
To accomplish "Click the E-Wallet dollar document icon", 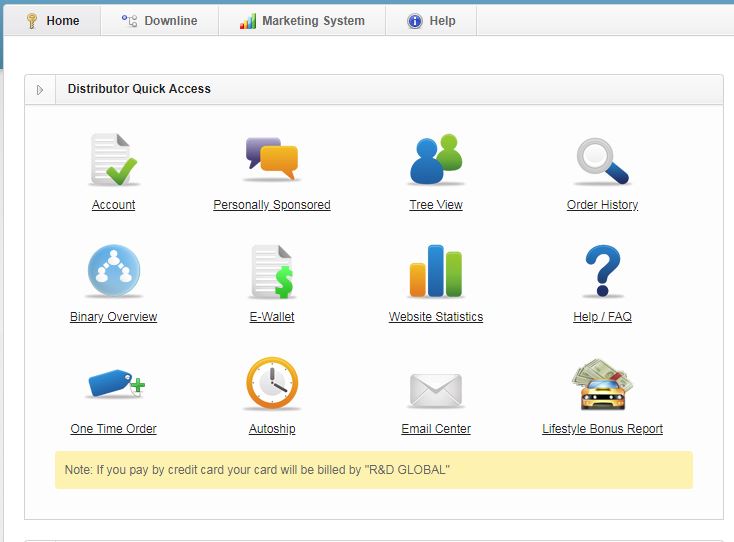I will click(x=272, y=271).
